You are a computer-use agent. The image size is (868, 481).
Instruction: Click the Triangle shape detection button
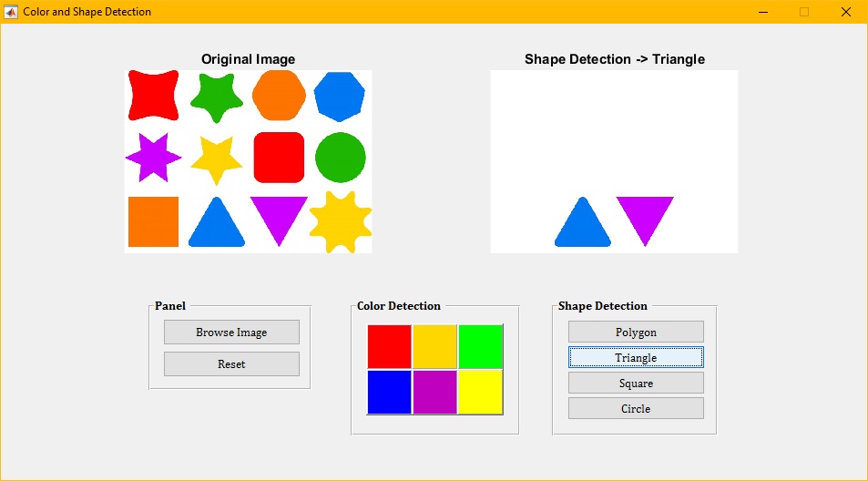(636, 357)
